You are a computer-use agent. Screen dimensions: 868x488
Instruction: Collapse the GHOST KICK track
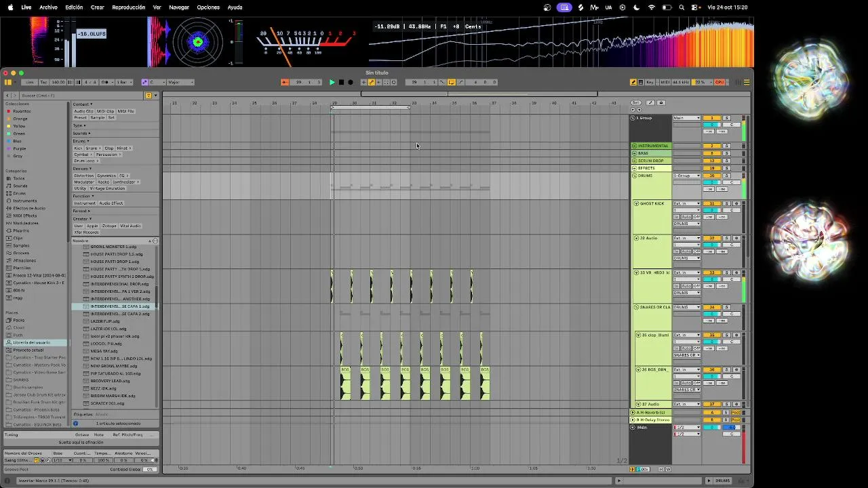pos(636,203)
